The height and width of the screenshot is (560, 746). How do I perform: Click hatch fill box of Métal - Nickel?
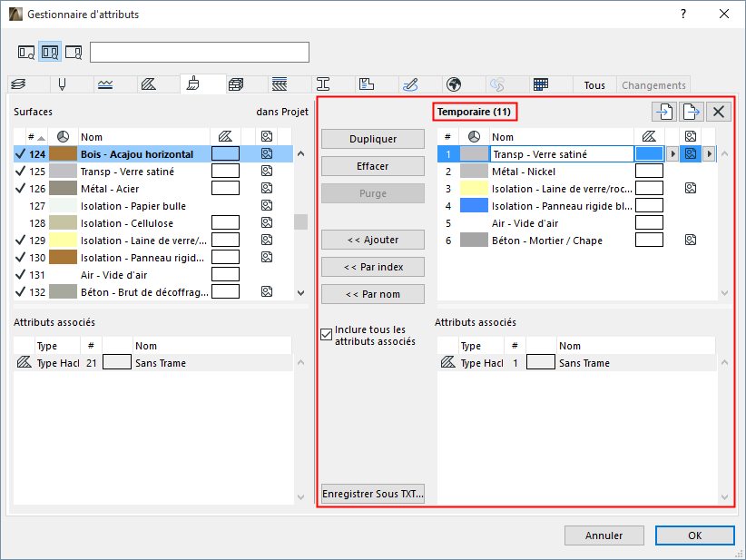pos(649,171)
